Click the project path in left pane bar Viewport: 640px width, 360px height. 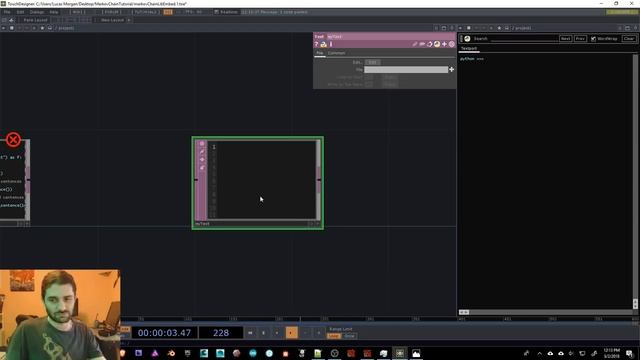(64, 28)
